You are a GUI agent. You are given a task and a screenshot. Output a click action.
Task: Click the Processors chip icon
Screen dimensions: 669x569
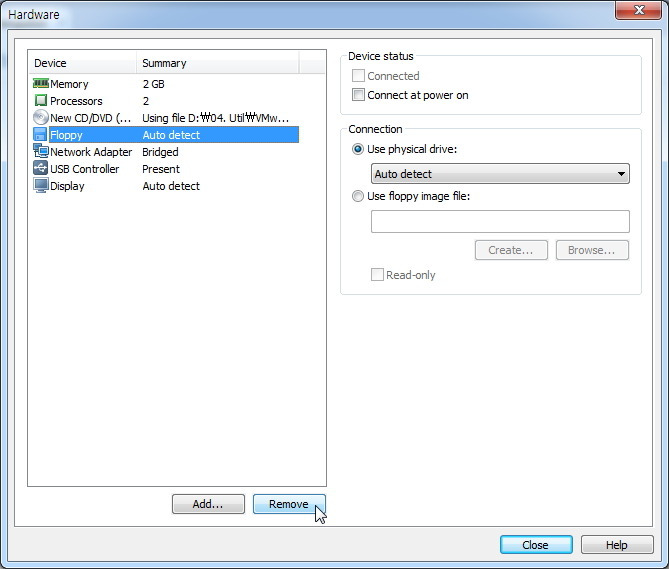(x=41, y=101)
